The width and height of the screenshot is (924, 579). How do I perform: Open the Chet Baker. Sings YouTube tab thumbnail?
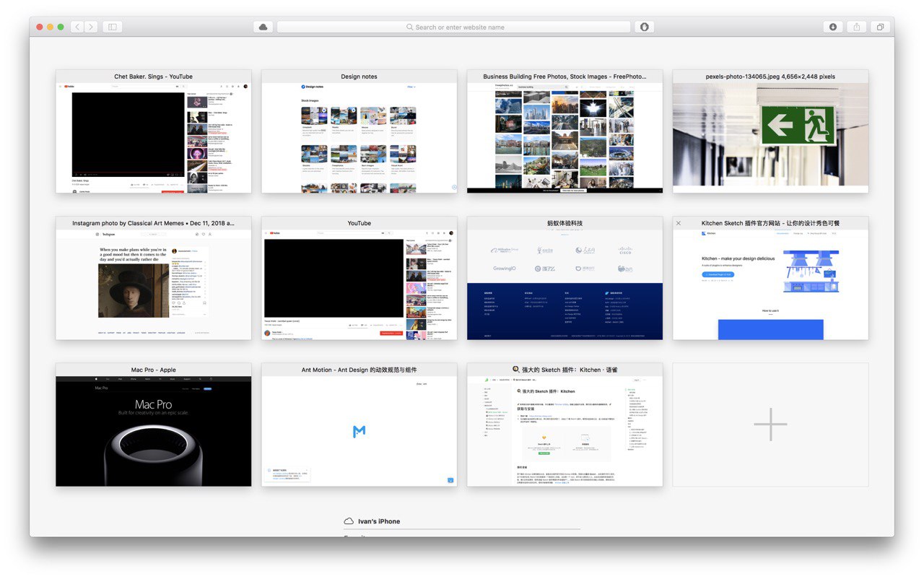(x=154, y=131)
